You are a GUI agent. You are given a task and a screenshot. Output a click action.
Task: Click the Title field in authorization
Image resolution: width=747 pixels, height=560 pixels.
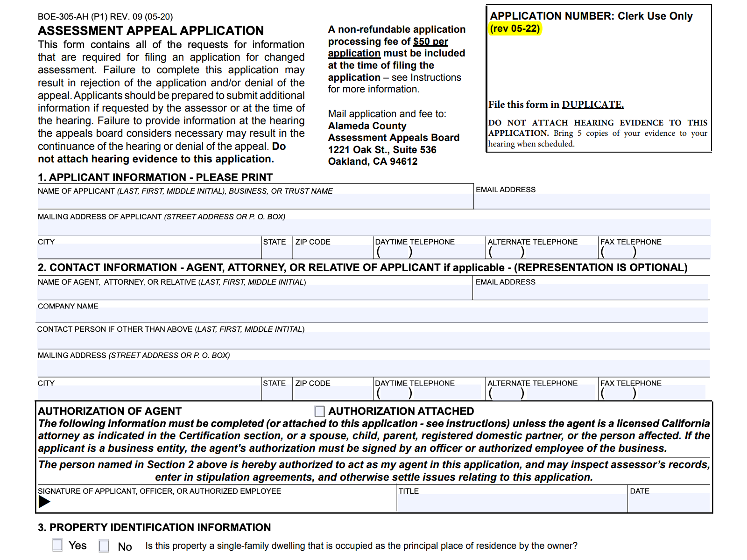[512, 503]
